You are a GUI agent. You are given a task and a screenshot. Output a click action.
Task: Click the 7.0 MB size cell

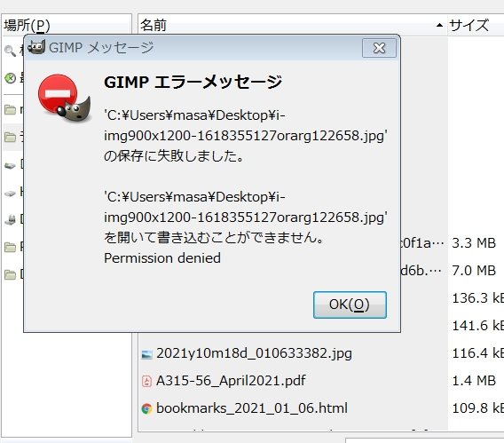click(474, 271)
